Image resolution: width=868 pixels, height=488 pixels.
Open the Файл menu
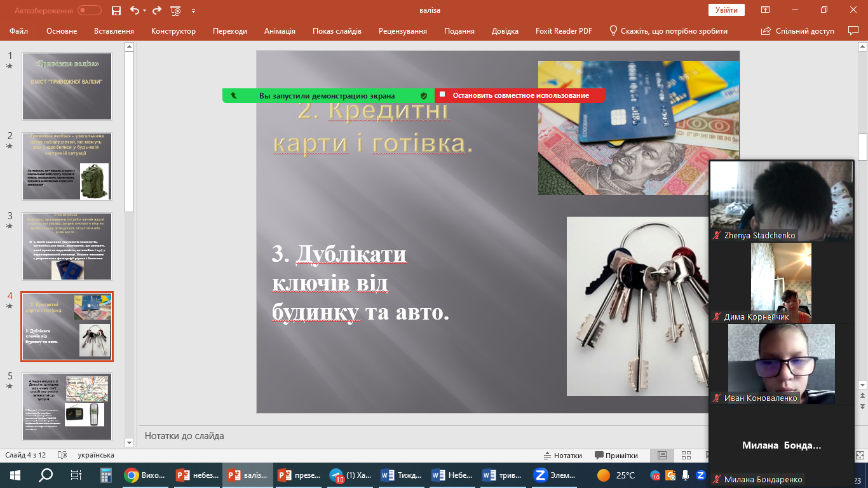tap(19, 30)
